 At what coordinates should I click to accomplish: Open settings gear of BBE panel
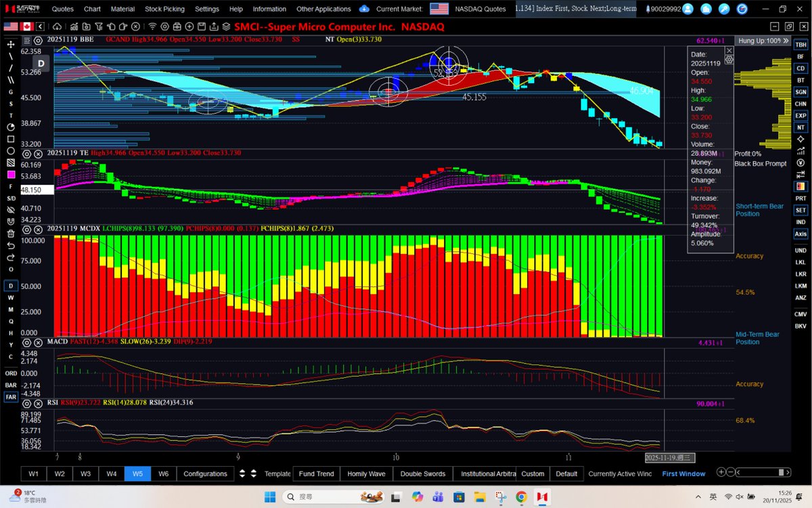39,41
